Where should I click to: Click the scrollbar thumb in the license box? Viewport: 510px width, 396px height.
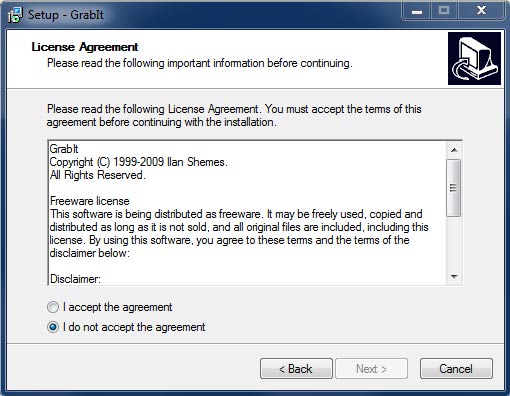(x=453, y=188)
